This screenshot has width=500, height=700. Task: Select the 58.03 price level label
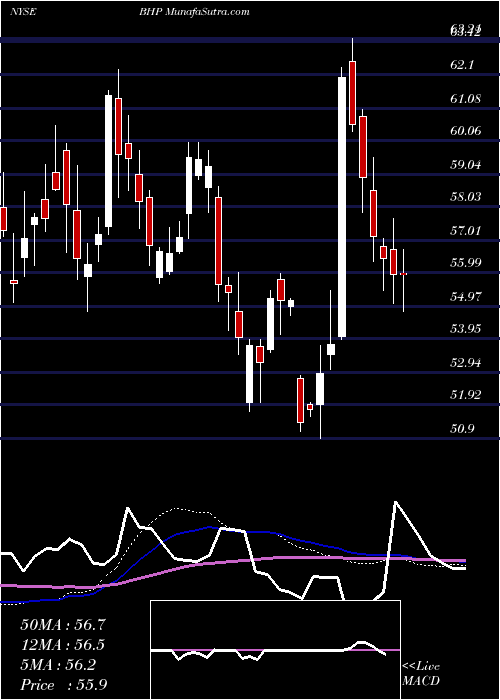point(466,197)
